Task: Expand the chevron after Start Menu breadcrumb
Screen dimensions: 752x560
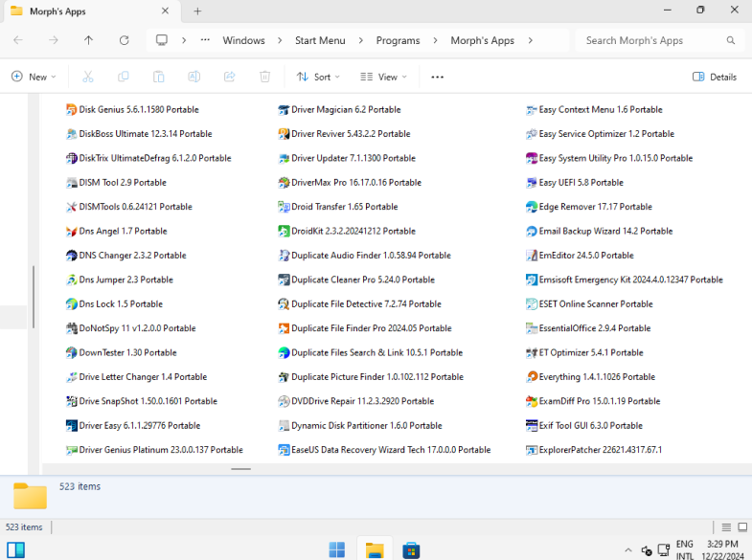Action: click(x=360, y=41)
